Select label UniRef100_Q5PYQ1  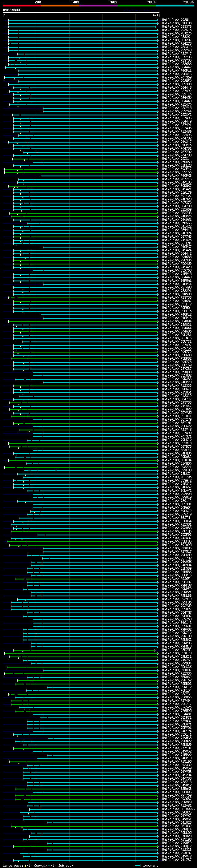[176, 728]
